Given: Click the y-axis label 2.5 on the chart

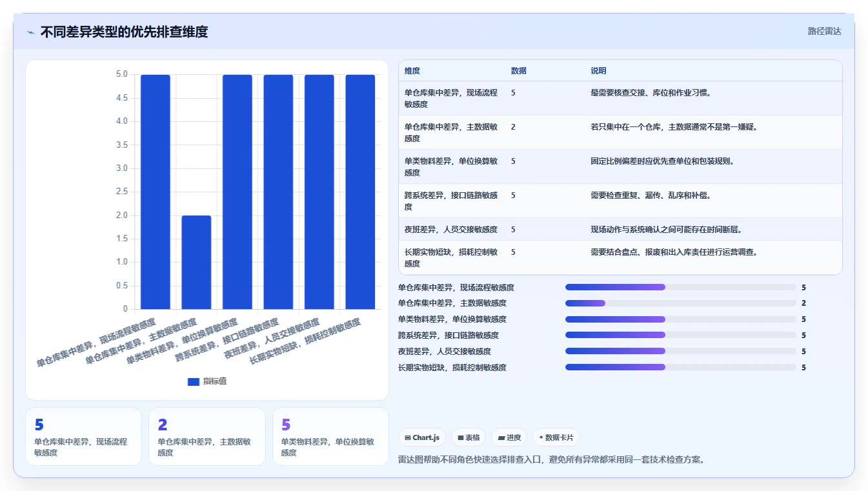Looking at the screenshot, I should click(122, 192).
